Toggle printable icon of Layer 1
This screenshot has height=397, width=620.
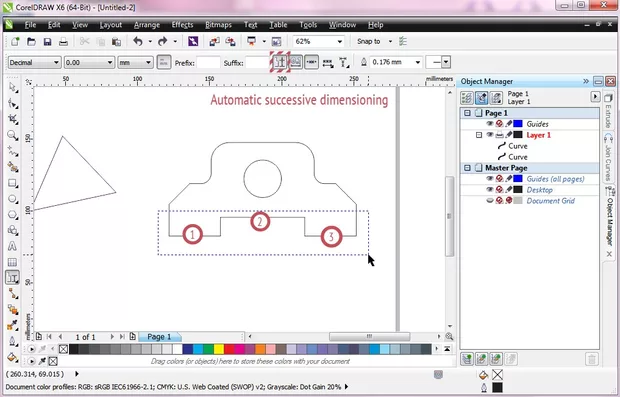(x=499, y=135)
